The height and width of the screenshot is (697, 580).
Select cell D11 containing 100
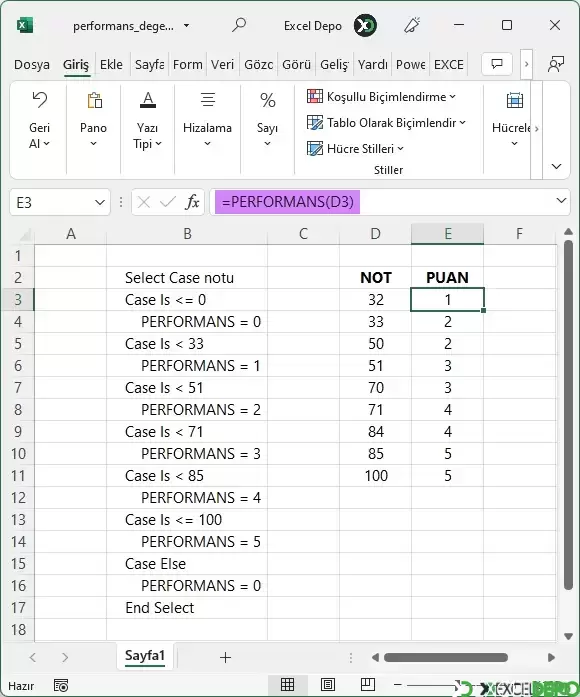(376, 476)
